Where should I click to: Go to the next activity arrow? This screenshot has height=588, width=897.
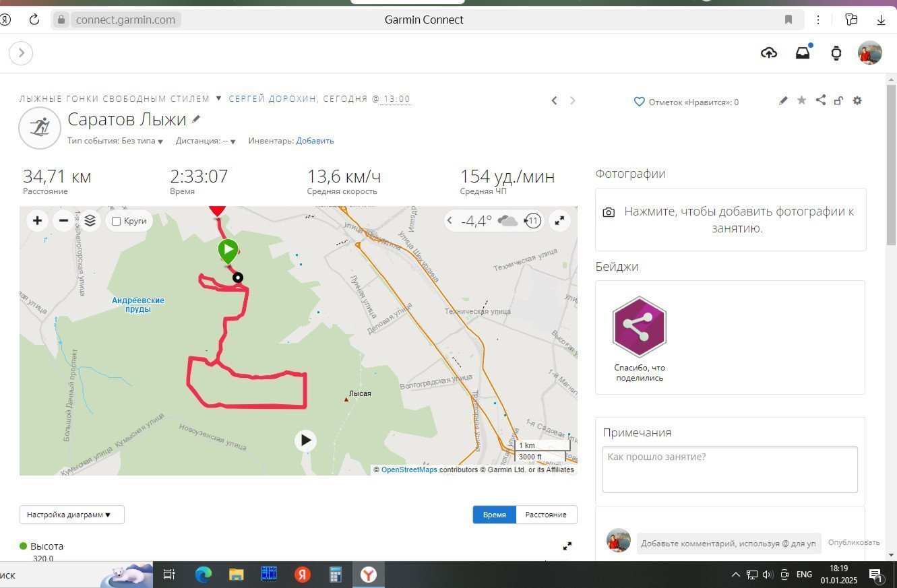(573, 100)
